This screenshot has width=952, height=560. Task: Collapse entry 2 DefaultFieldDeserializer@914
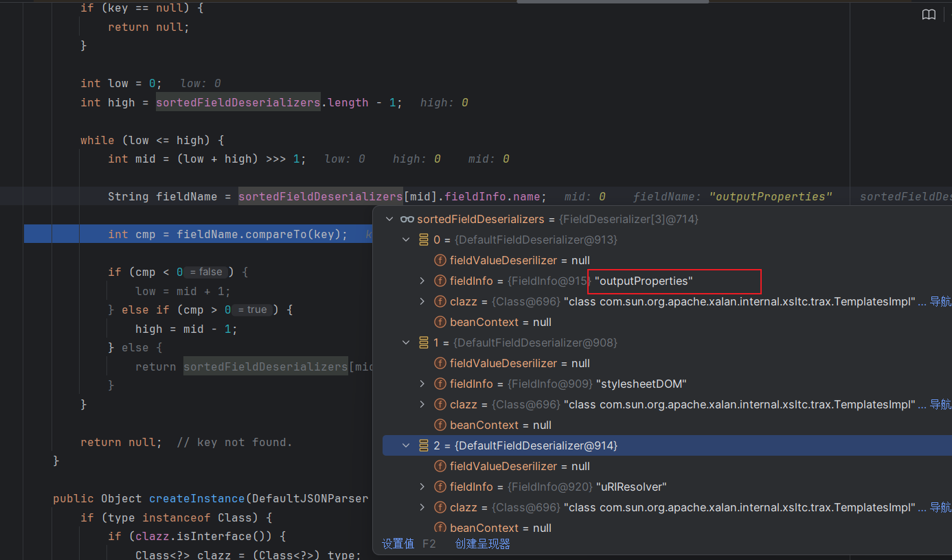[407, 445]
